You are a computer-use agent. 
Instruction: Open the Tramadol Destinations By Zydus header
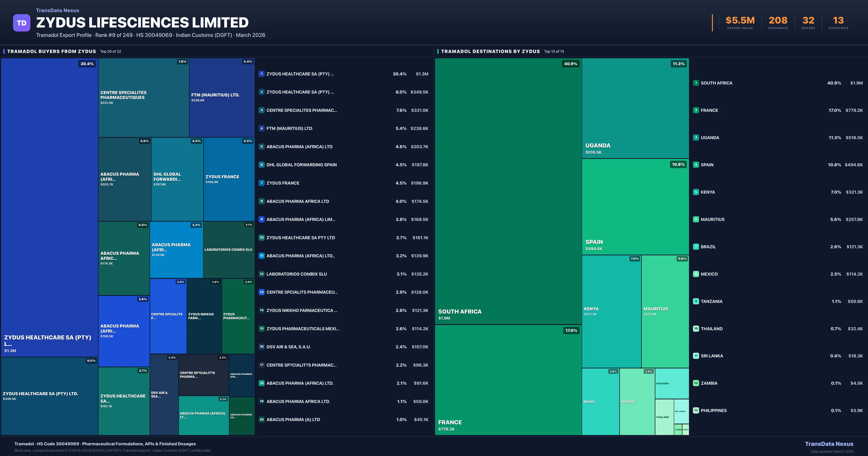pyautogui.click(x=490, y=52)
